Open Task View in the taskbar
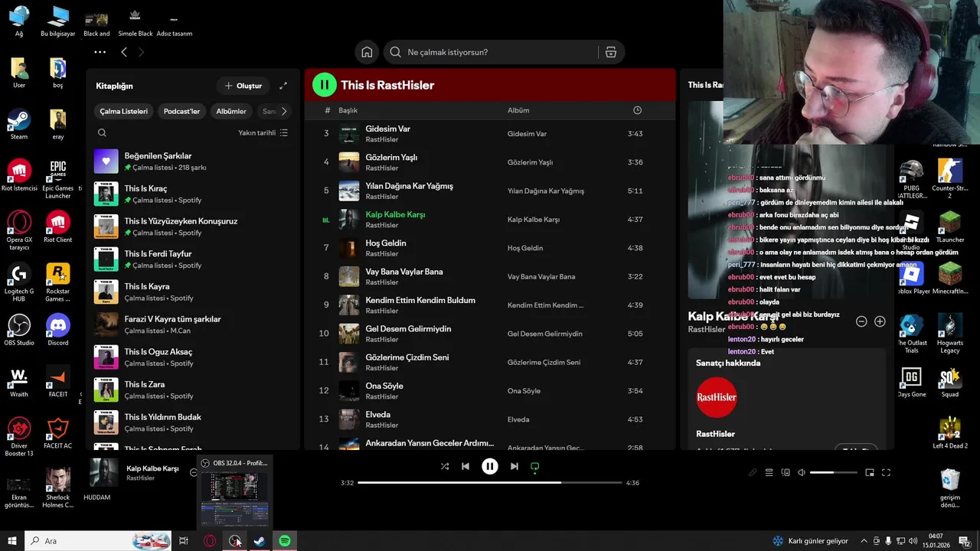Screen dimensions: 980x551 (x=184, y=541)
